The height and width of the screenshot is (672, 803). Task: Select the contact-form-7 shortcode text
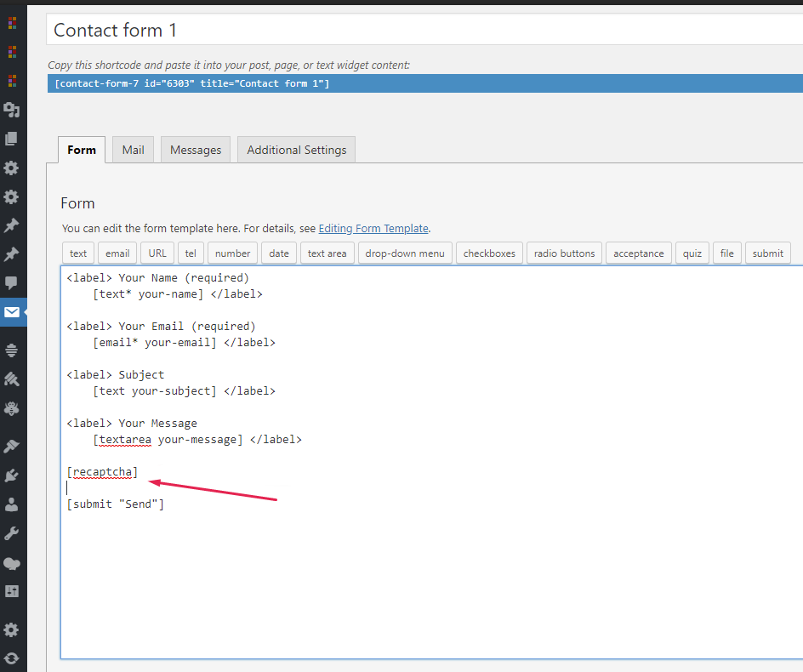(x=191, y=83)
